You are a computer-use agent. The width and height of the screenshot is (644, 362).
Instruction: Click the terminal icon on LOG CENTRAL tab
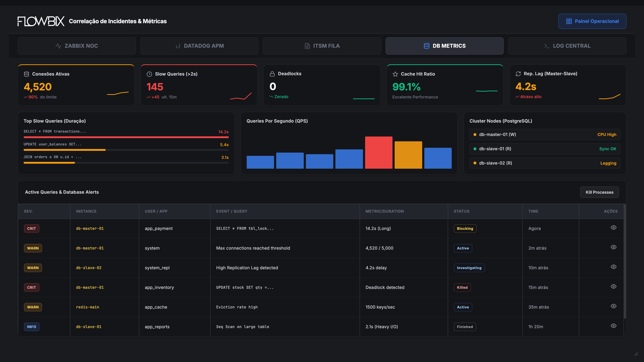pos(547,46)
